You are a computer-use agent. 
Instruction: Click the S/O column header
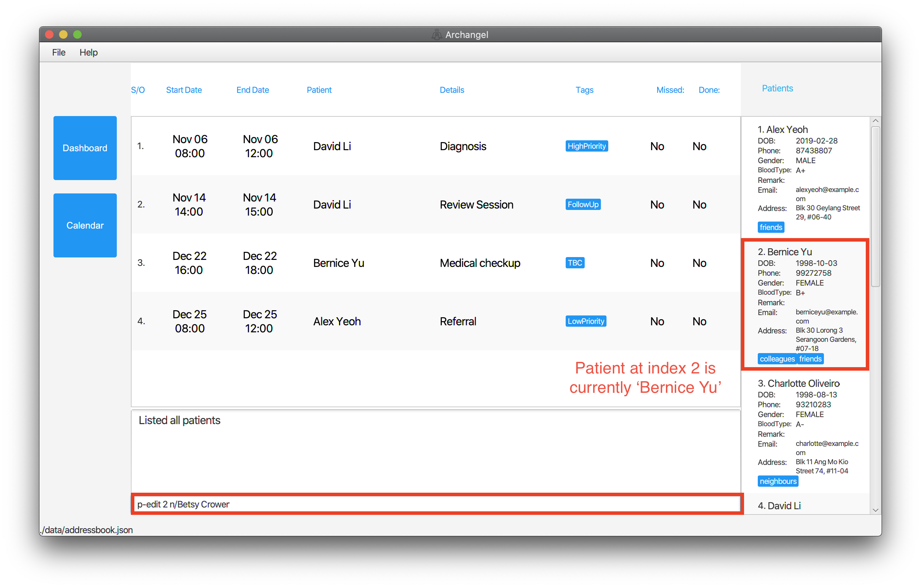138,90
